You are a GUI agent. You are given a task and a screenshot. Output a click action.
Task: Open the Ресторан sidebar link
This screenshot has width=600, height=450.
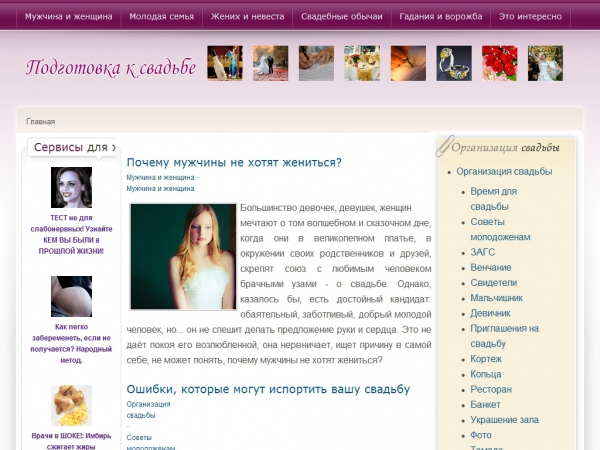click(x=491, y=390)
